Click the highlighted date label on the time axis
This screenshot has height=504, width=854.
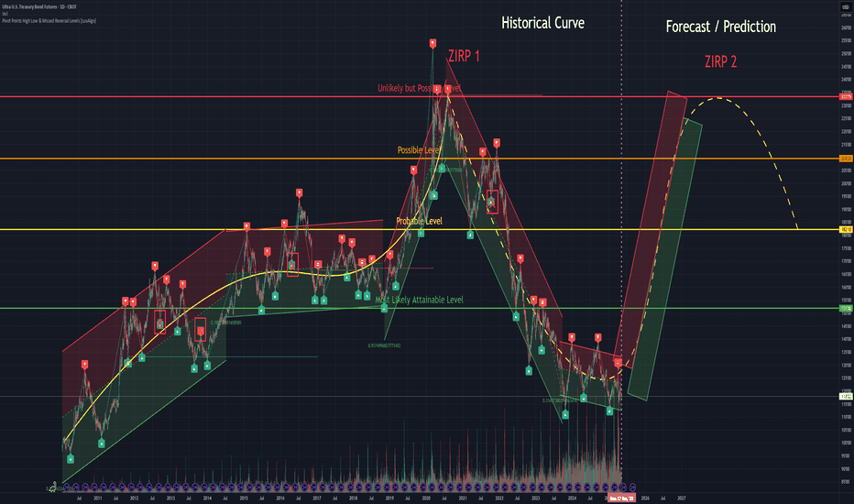(621, 498)
